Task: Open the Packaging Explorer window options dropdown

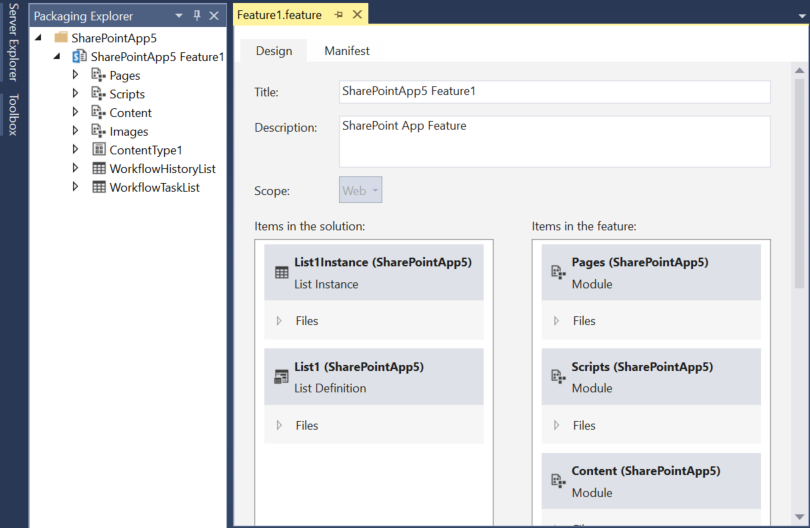Action: pos(179,15)
